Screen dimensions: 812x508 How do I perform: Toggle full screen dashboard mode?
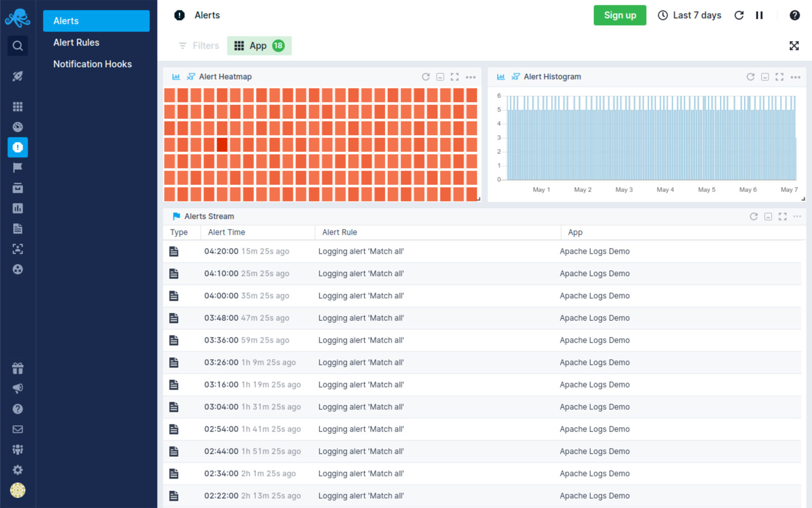coord(794,46)
